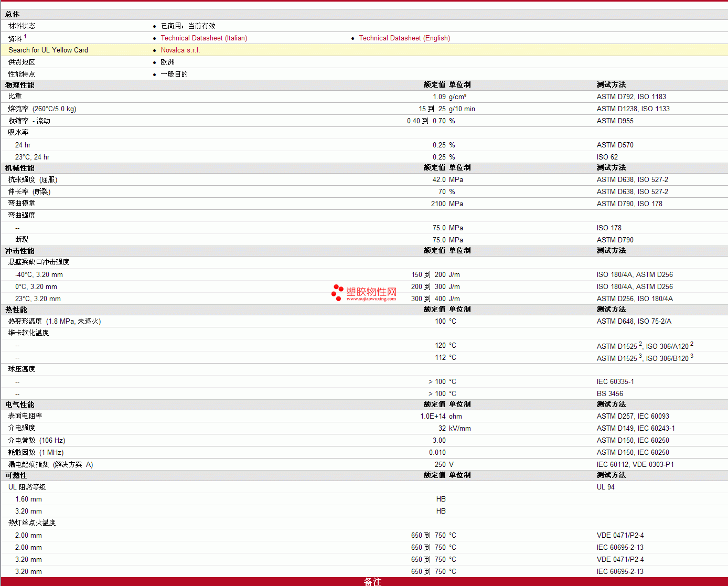Viewport: 728px width, 586px height.
Task: Click the UL 94 test method text
Action: 605,487
